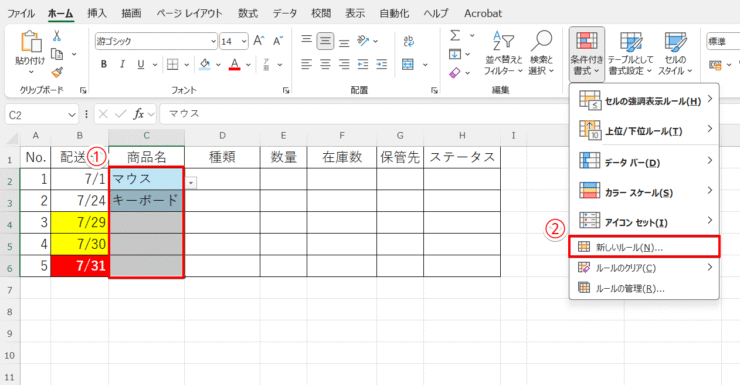Click the Merge and Center icon
This screenshot has height=385, width=740.
[408, 64]
